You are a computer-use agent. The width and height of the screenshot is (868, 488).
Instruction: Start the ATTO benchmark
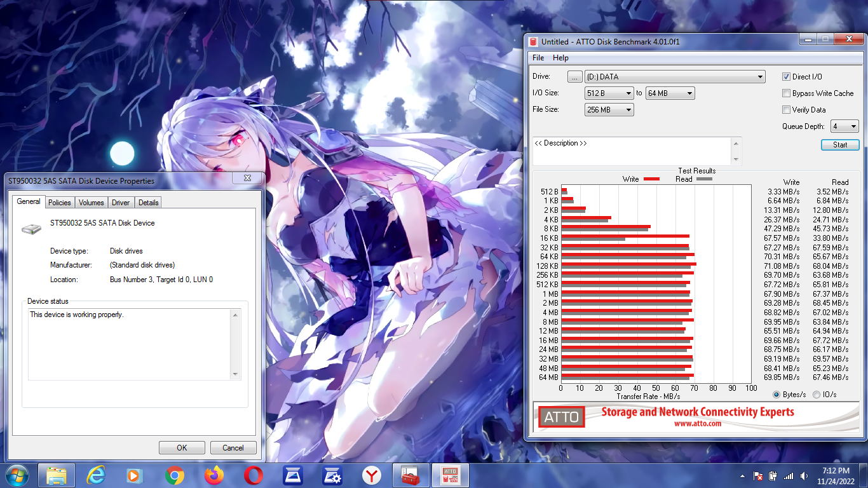tap(840, 145)
